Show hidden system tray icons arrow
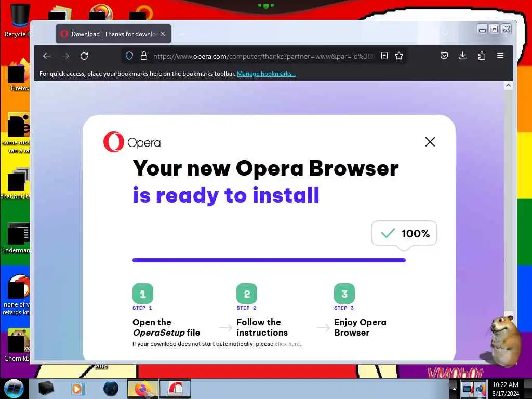Image resolution: width=532 pixels, height=399 pixels. click(x=454, y=389)
